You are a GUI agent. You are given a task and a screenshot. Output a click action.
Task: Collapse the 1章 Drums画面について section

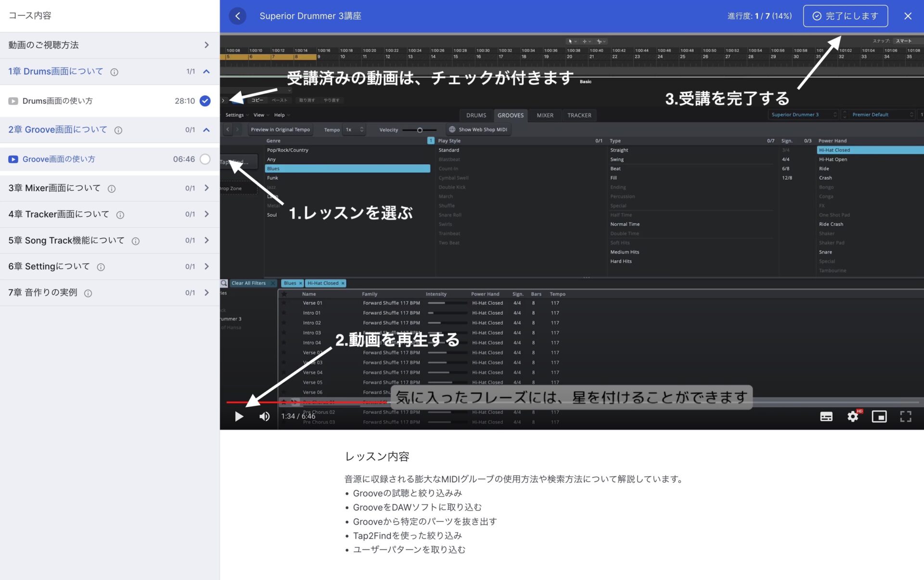coord(206,72)
